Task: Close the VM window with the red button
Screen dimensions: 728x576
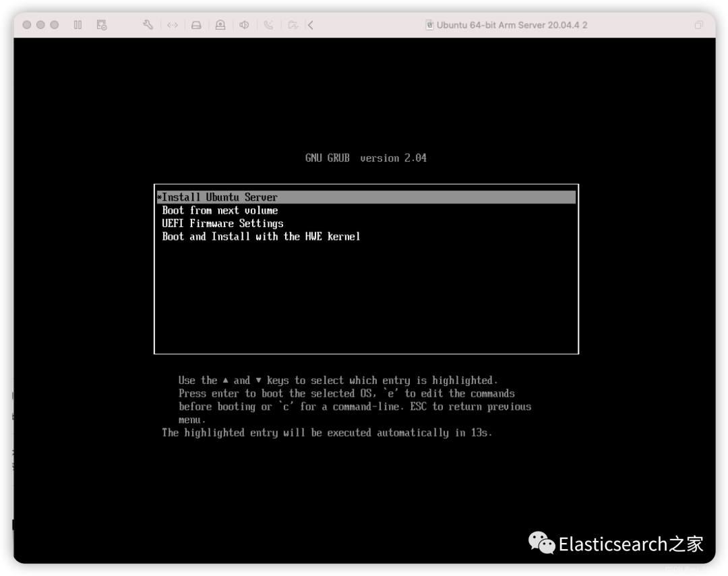Action: [27, 25]
